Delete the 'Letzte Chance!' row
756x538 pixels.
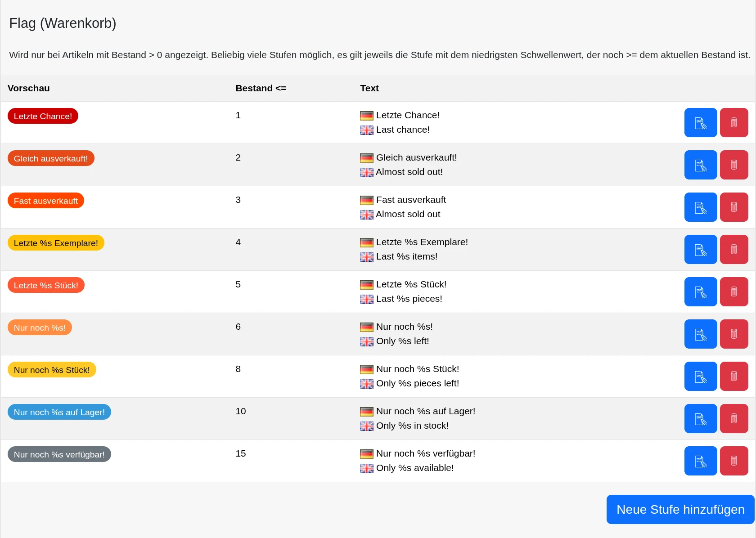coord(734,123)
